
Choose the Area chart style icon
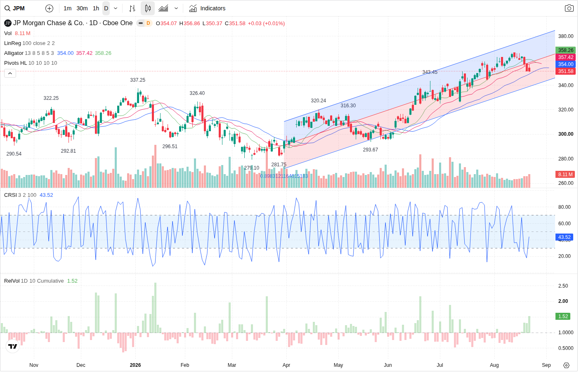163,8
